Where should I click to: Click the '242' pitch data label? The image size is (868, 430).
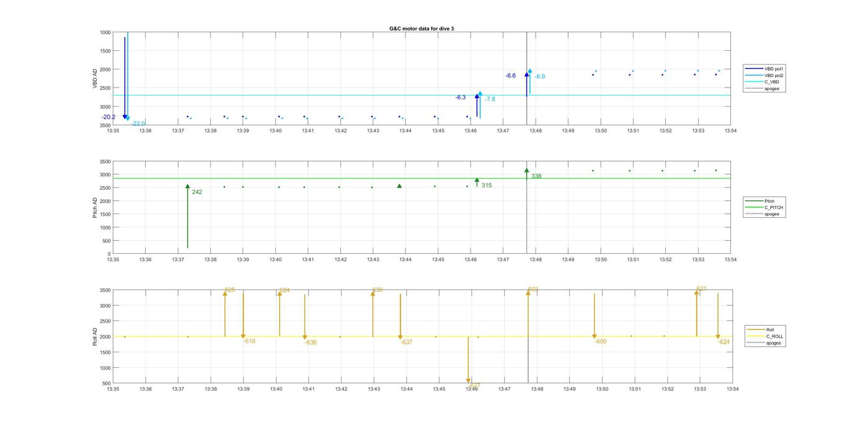pos(197,192)
